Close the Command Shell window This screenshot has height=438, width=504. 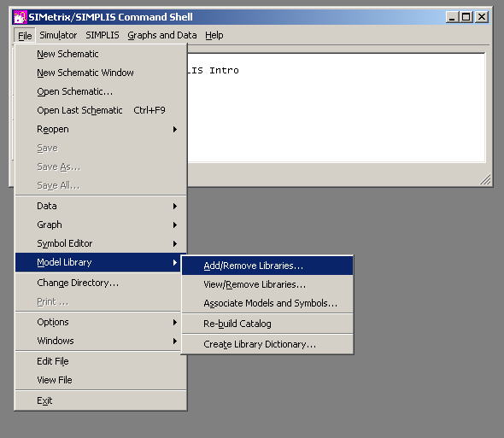(x=482, y=17)
